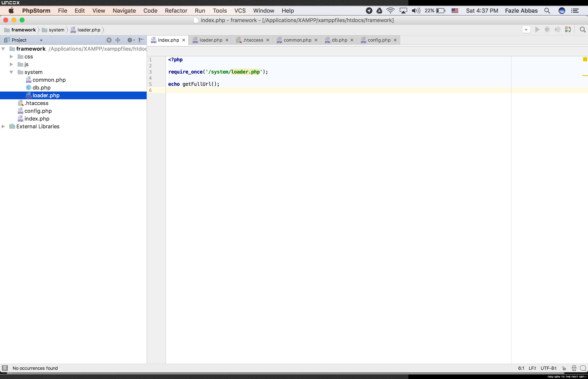Open the Tools menu
Screen dimensions: 588x379
pyautogui.click(x=220, y=11)
